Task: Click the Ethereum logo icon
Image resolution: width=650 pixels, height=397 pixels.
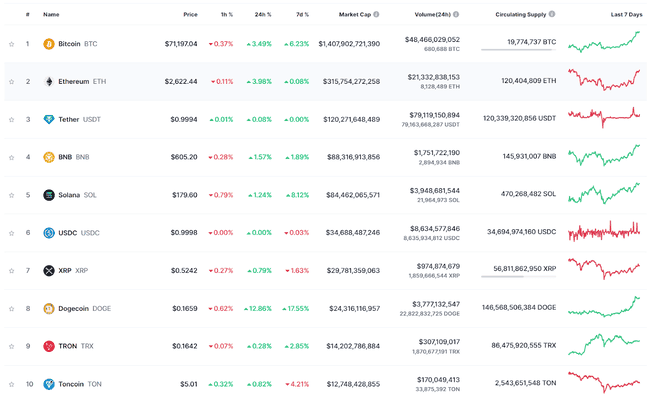Action: (49, 81)
